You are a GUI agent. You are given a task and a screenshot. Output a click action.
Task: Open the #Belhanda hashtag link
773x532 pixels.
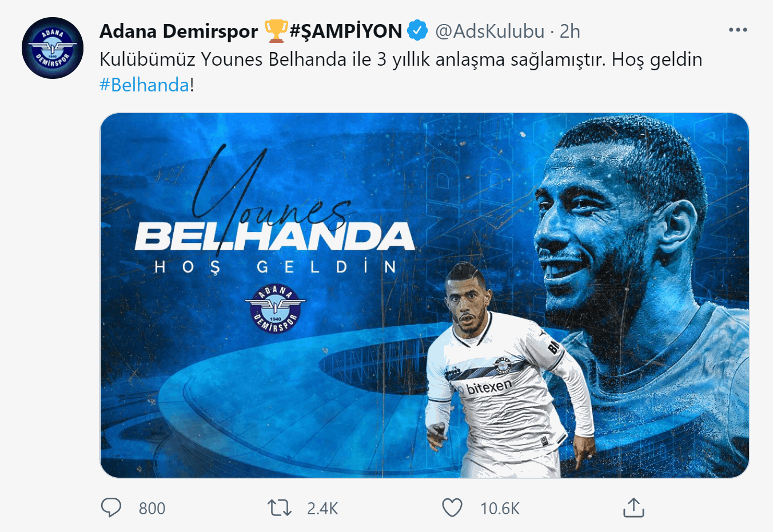tap(144, 85)
